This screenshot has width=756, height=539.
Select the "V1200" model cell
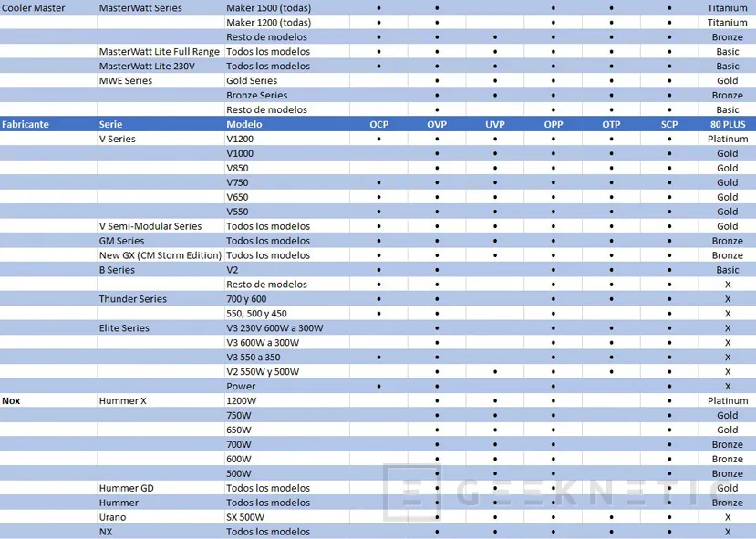[240, 139]
